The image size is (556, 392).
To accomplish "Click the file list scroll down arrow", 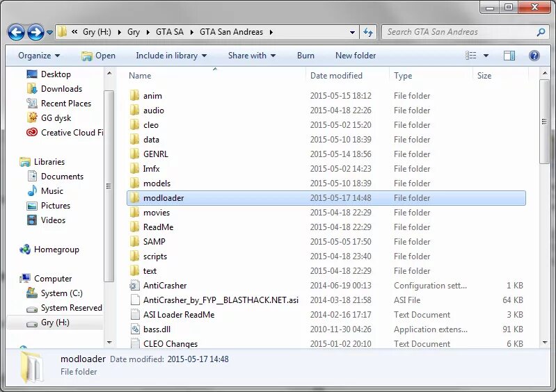I will pyautogui.click(x=544, y=342).
